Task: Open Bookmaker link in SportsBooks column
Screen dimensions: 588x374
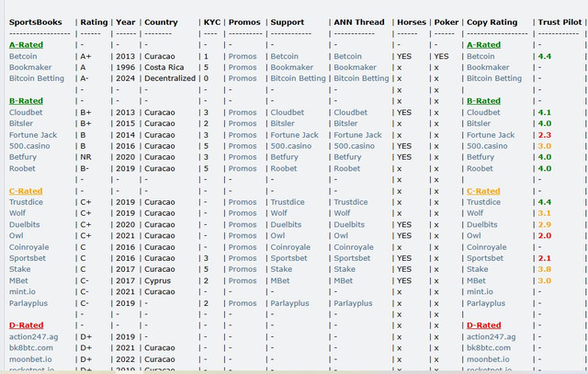Action: click(x=30, y=67)
